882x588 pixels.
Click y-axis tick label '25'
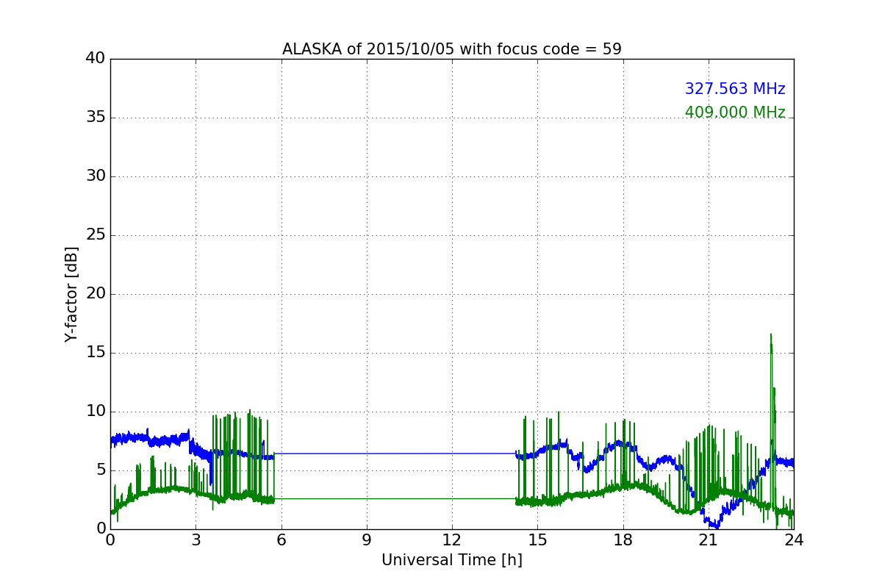tap(96, 235)
